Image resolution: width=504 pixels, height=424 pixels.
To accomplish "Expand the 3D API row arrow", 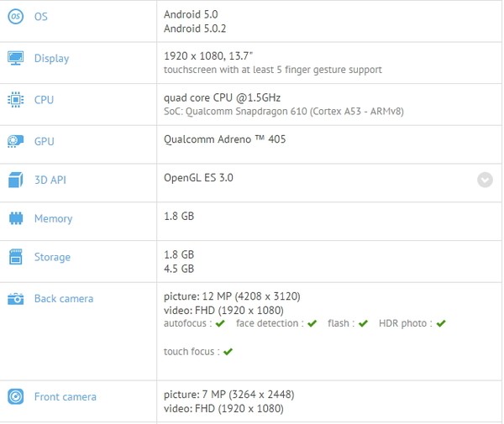I will coord(485,179).
